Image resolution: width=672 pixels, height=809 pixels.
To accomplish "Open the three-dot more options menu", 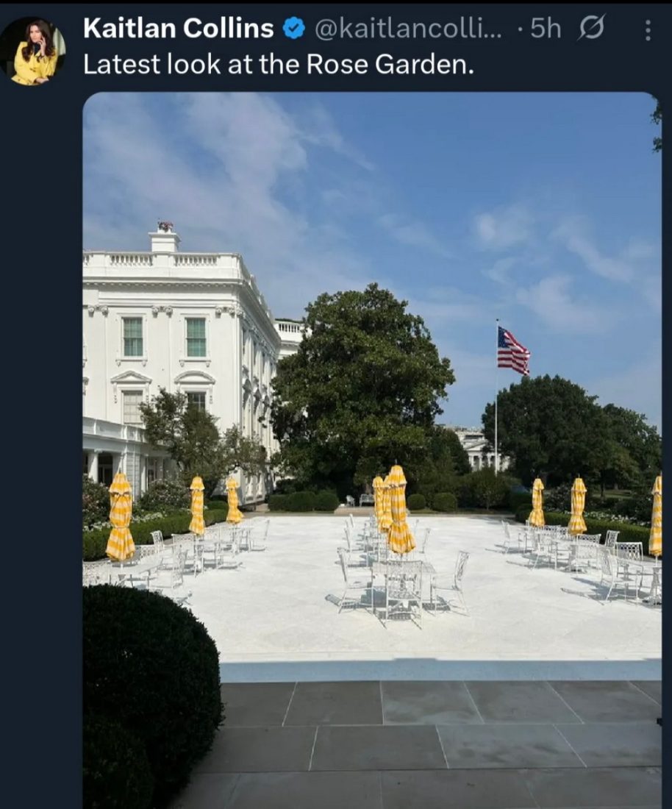I will point(648,30).
